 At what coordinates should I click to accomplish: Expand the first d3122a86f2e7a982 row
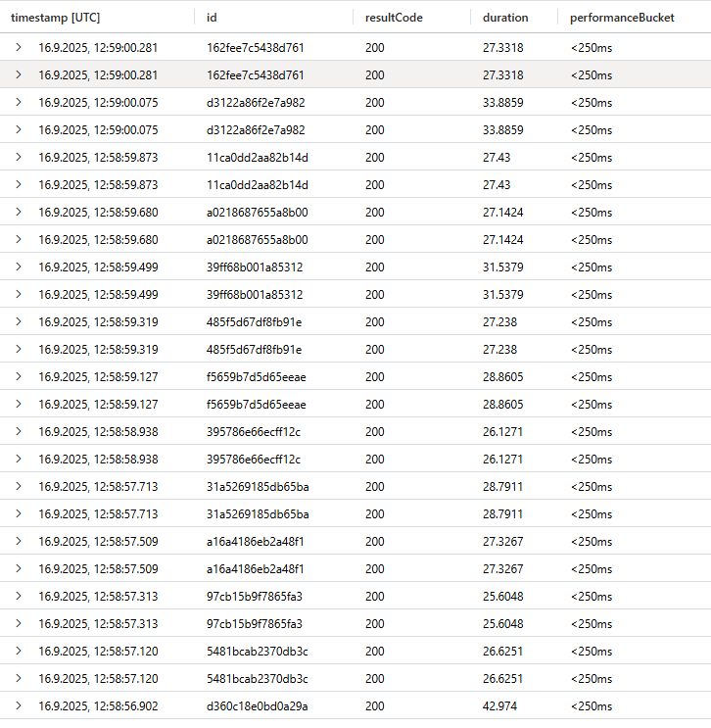(19, 102)
